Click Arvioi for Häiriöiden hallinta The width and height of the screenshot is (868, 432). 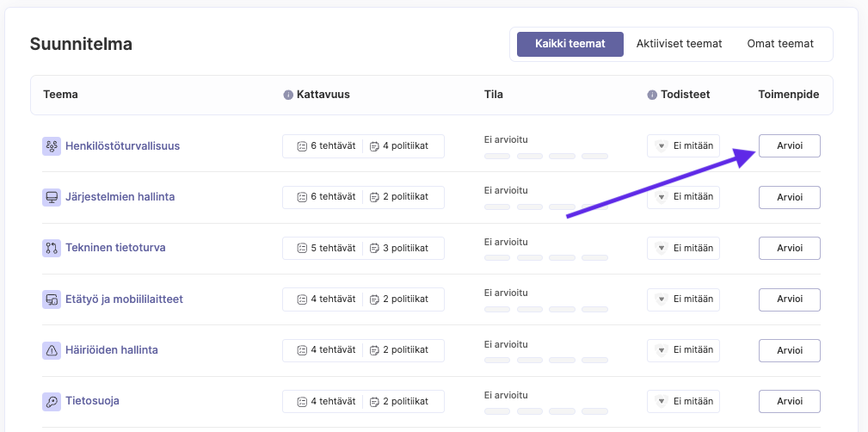(790, 350)
